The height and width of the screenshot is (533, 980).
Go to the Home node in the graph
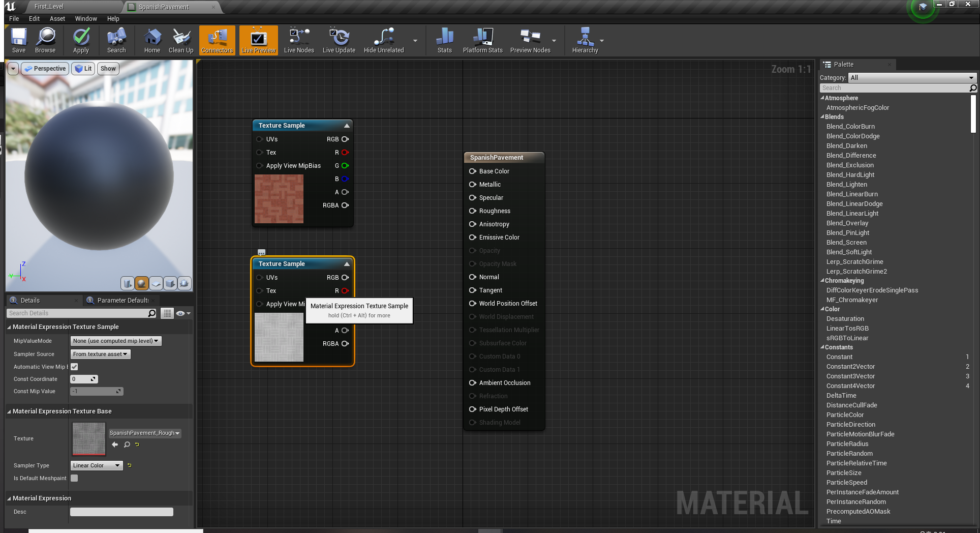pyautogui.click(x=152, y=40)
